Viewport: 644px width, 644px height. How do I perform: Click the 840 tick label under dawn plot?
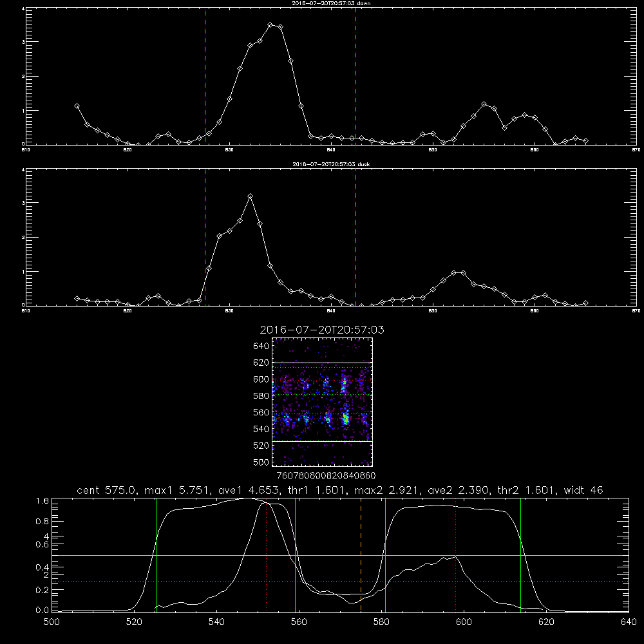click(x=331, y=150)
